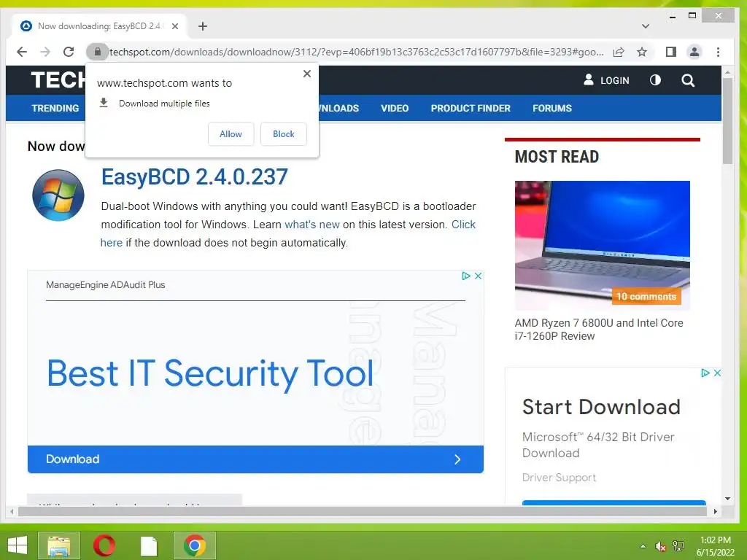Dismiss the download permission popup with X

click(x=307, y=74)
